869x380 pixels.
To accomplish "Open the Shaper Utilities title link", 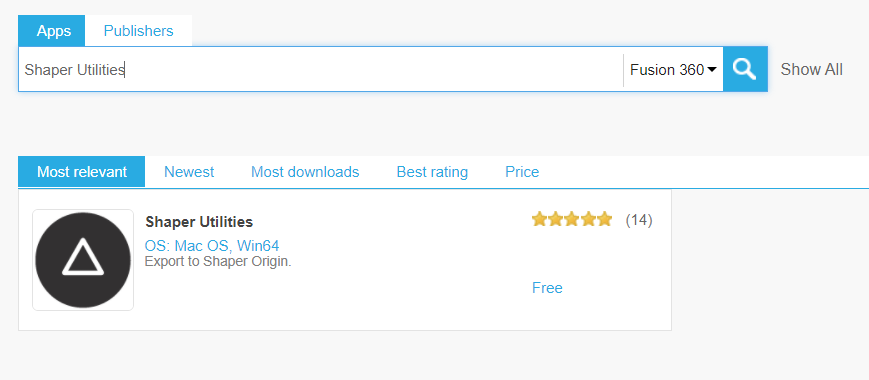I will tap(199, 222).
